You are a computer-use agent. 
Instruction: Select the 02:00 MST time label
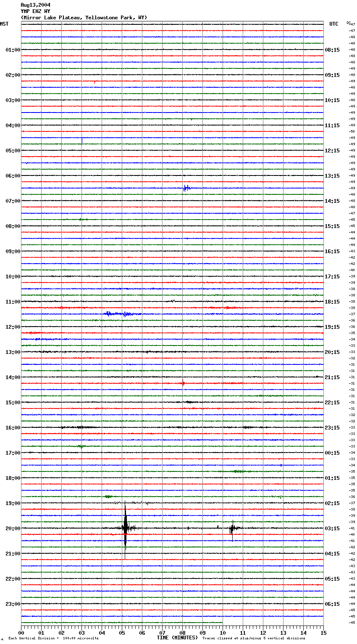[13, 75]
